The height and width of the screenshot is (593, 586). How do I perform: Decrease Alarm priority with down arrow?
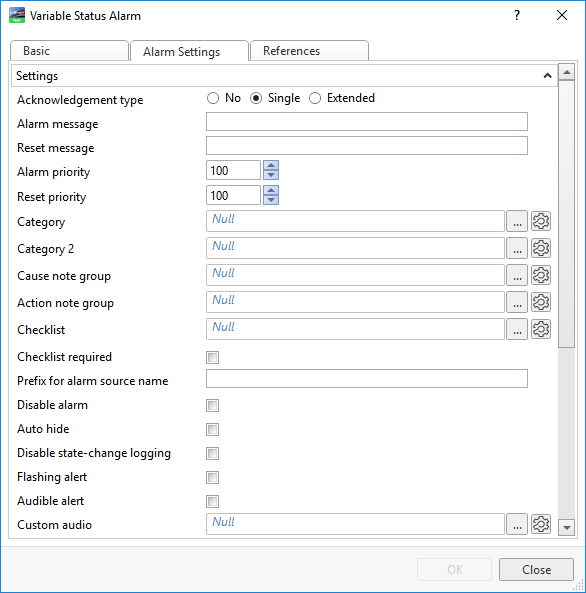pyautogui.click(x=271, y=175)
